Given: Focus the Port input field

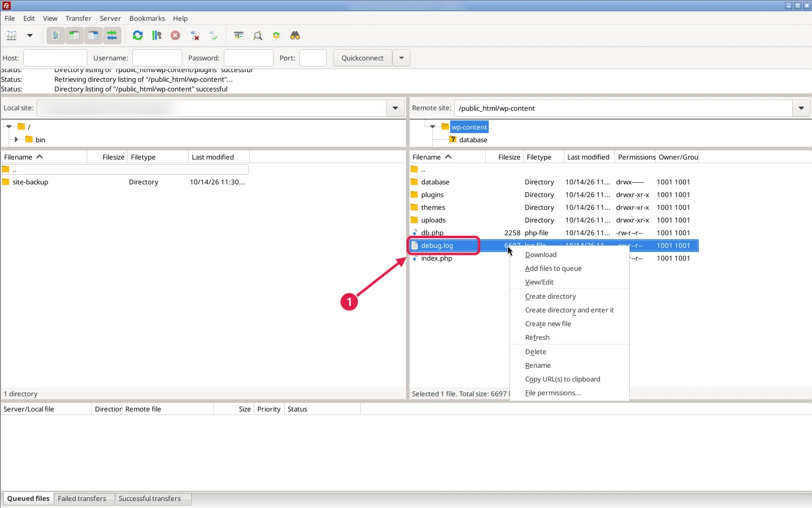Looking at the screenshot, I should (x=313, y=58).
